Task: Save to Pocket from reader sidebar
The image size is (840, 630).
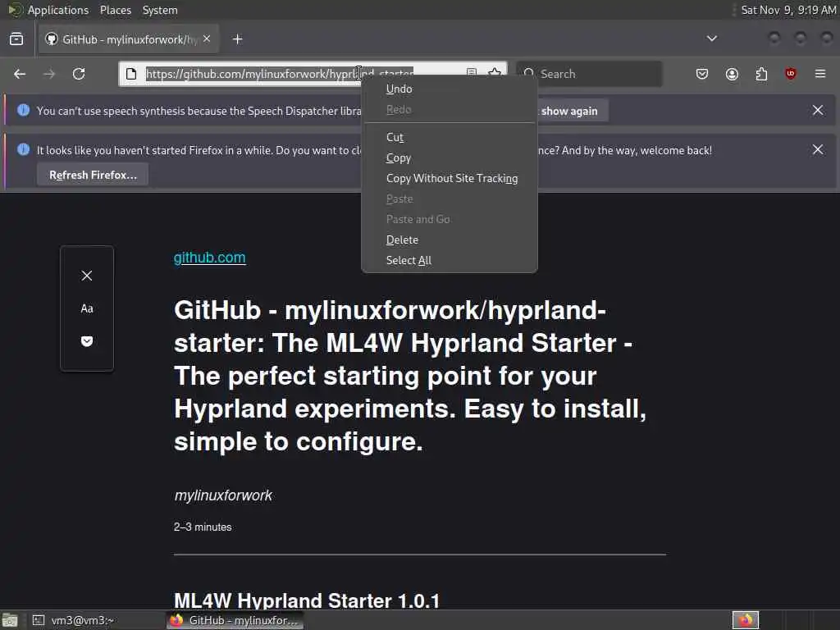Action: pos(87,341)
